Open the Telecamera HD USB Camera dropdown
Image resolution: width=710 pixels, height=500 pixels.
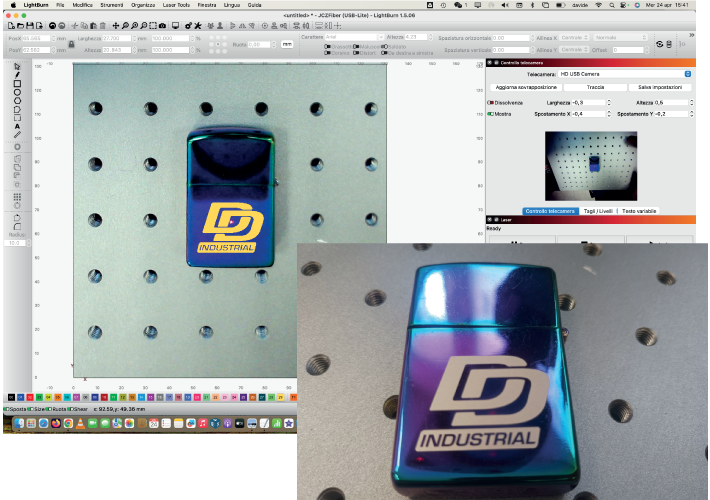(x=625, y=74)
